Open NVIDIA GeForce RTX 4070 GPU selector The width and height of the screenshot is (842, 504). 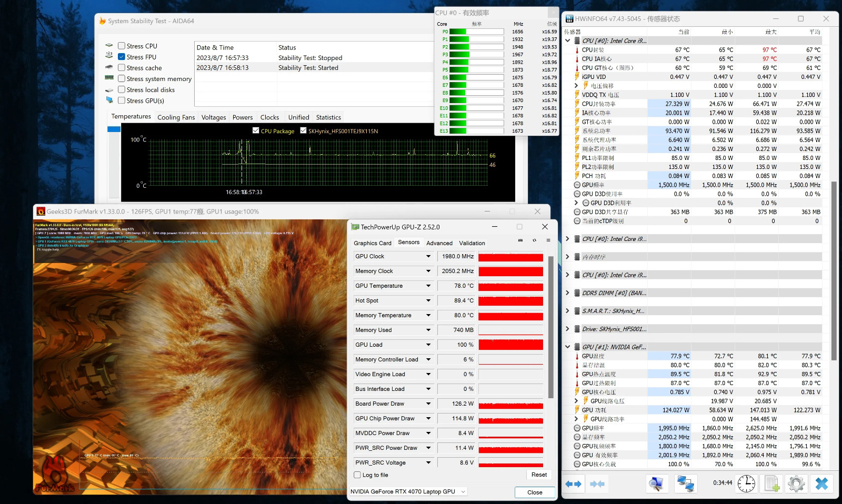[408, 491]
